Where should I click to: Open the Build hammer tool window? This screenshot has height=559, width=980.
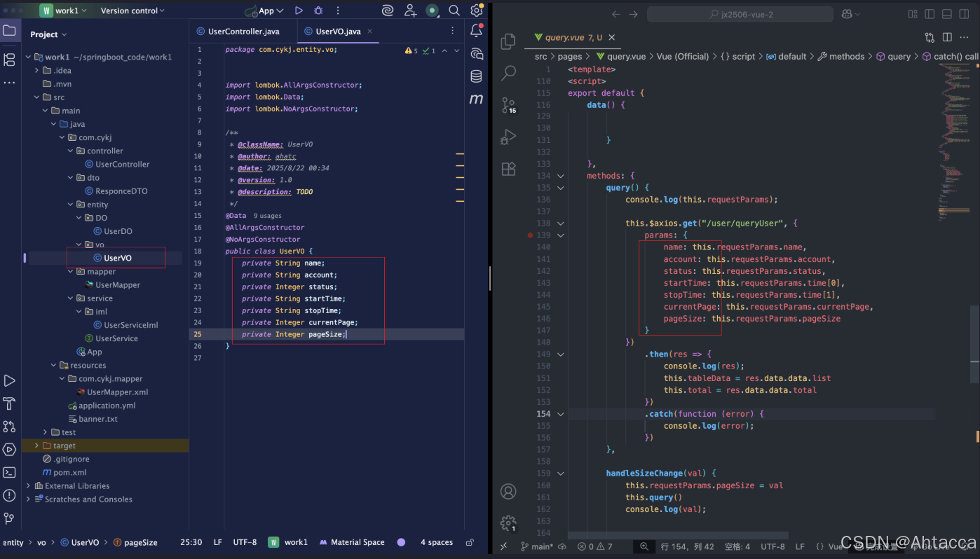pos(9,403)
